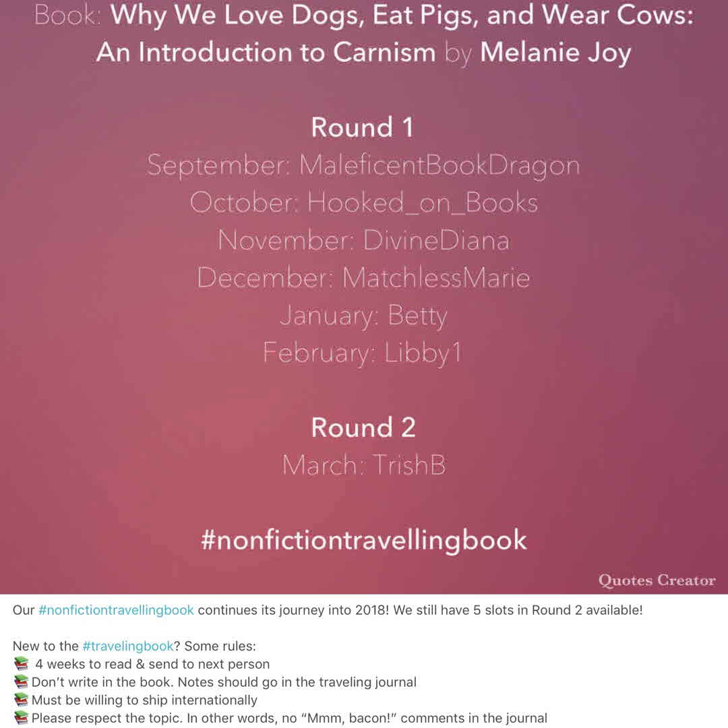Viewport: 728px width, 728px height.
Task: Open the #travelingbook hashtag link
Action: click(128, 646)
